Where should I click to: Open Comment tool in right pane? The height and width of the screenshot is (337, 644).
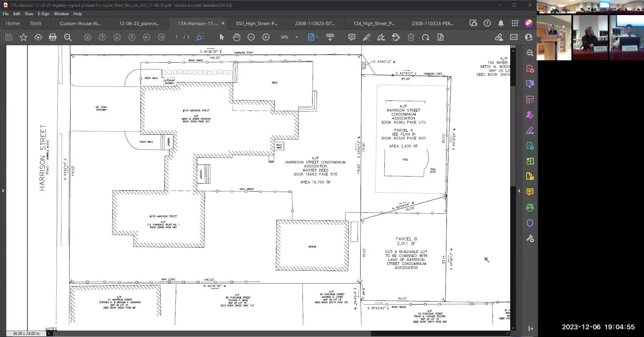pyautogui.click(x=530, y=192)
